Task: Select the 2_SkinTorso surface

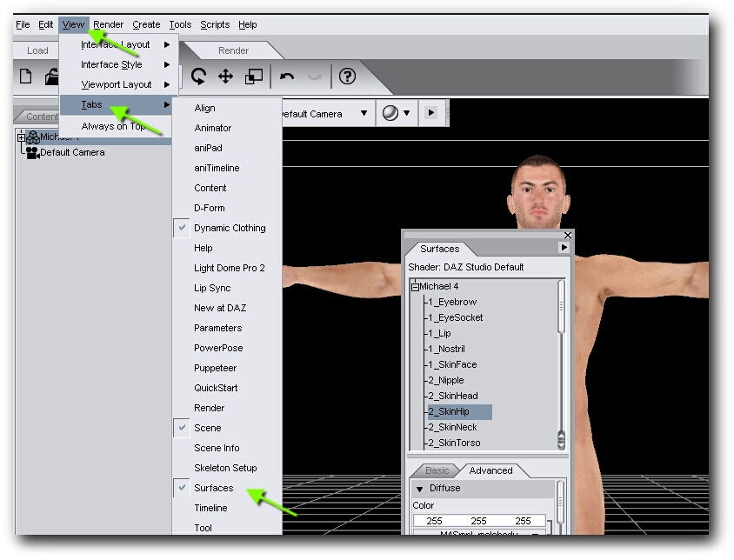Action: click(454, 443)
